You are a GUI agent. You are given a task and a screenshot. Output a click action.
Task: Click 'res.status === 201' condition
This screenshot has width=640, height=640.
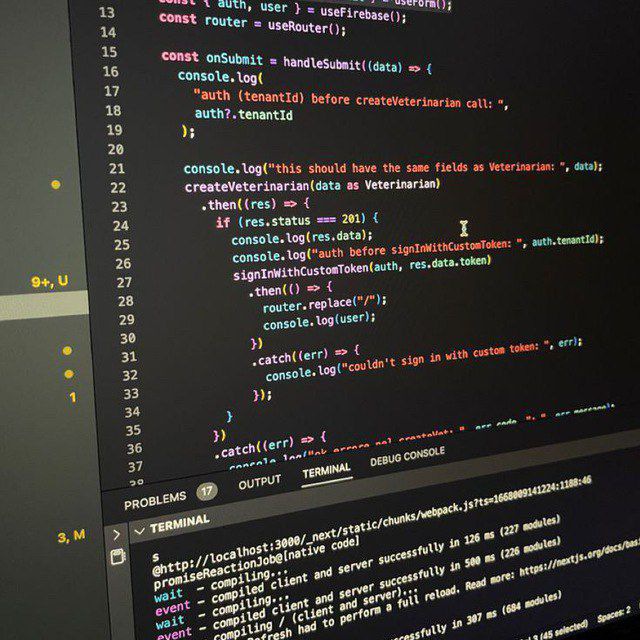coord(302,220)
